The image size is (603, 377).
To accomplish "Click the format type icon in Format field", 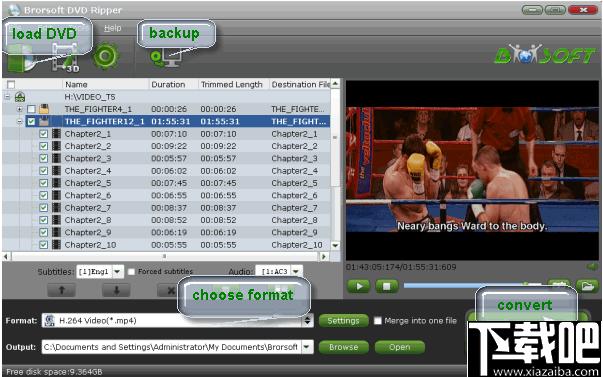I will [x=50, y=320].
